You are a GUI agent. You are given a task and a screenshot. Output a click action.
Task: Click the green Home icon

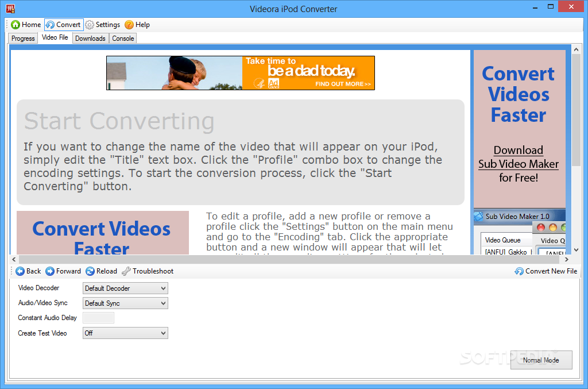[16, 25]
